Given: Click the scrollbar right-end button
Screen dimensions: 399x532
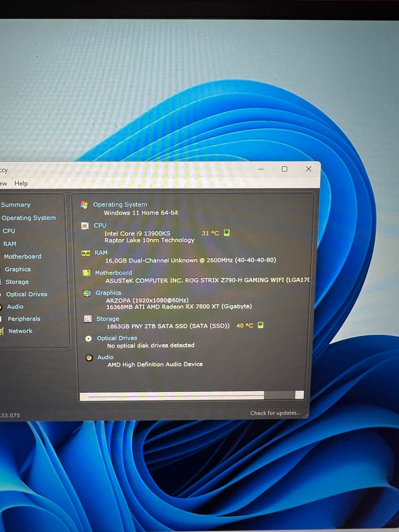Looking at the screenshot, I should pyautogui.click(x=299, y=395).
